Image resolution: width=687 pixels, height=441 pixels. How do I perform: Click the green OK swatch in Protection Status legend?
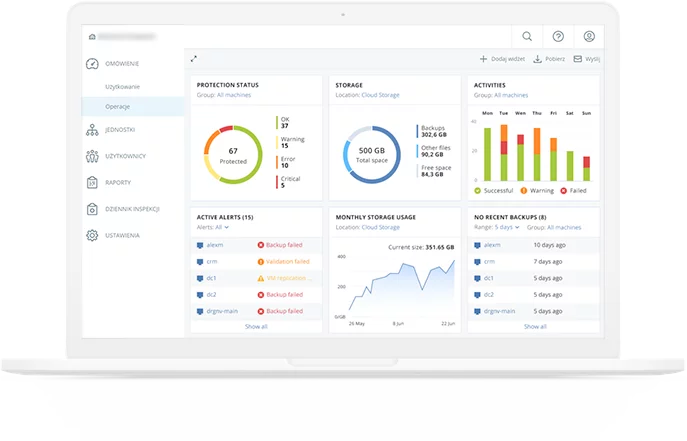coord(277,122)
